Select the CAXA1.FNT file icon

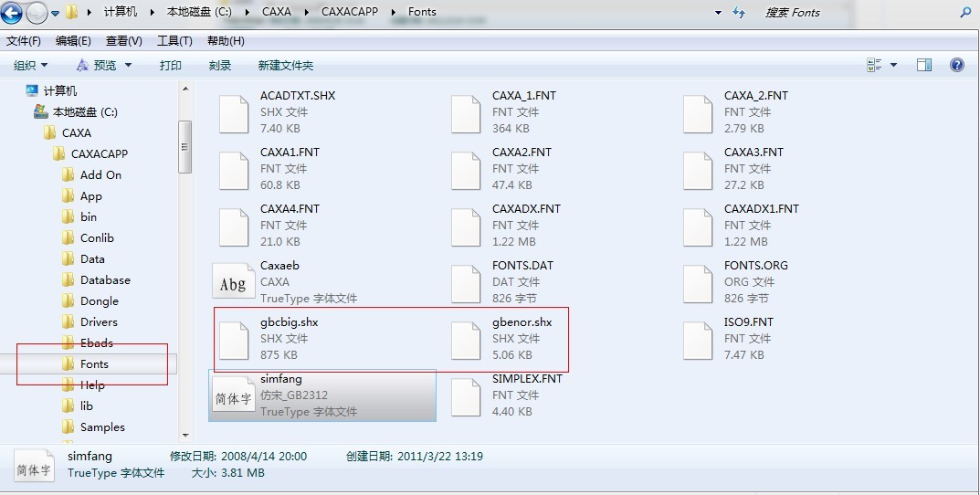(235, 171)
